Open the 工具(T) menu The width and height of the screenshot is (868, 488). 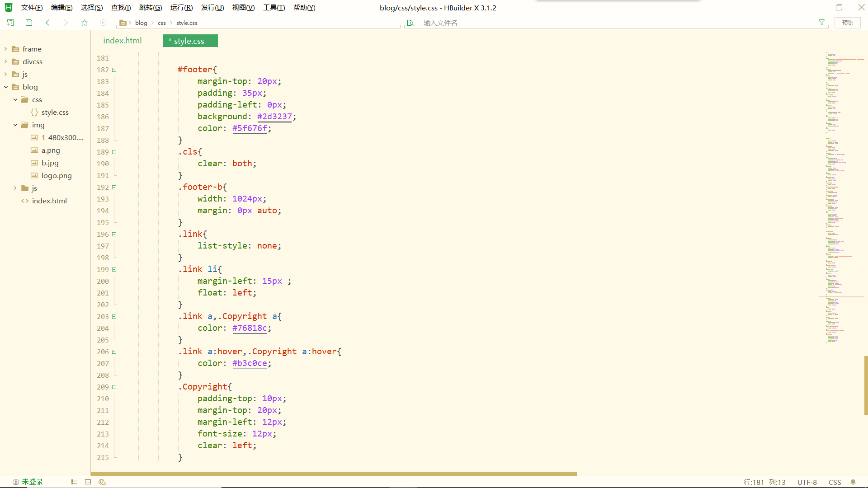(x=274, y=8)
